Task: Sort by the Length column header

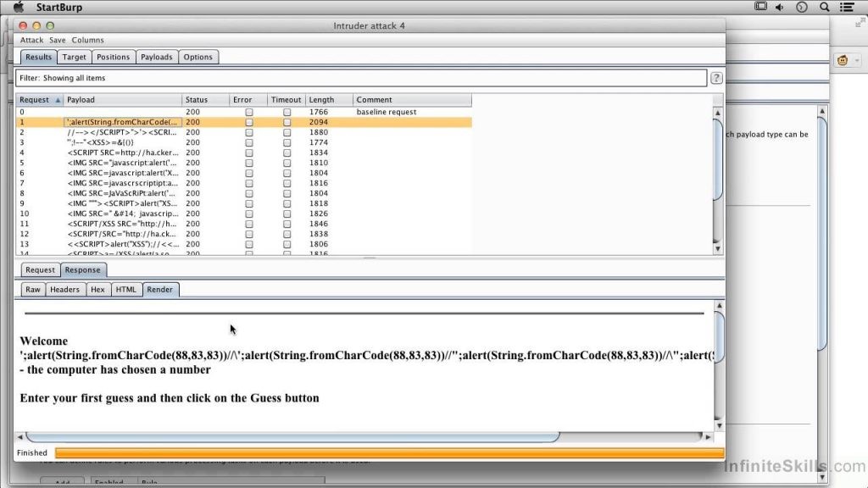Action: tap(329, 100)
